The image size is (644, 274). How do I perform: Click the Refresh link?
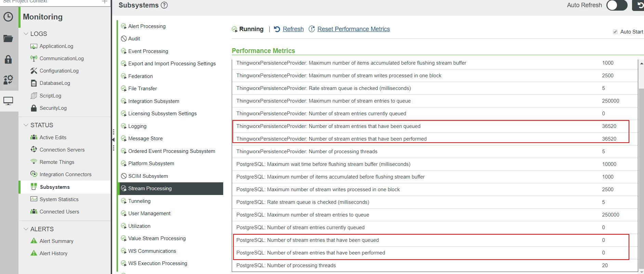[293, 29]
